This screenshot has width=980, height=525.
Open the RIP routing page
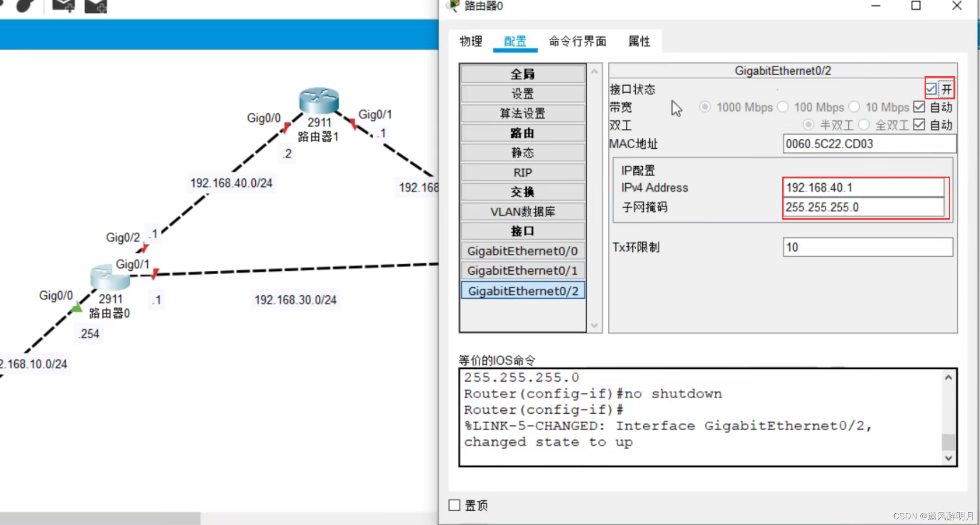click(522, 172)
